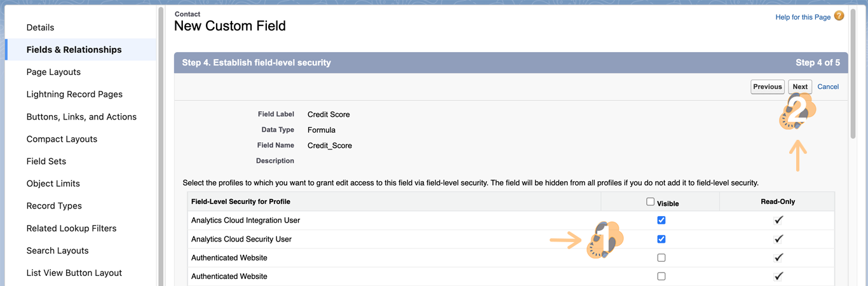Screen dimensions: 868x286
Task: Open Compact Layouts settings
Action: click(62, 139)
